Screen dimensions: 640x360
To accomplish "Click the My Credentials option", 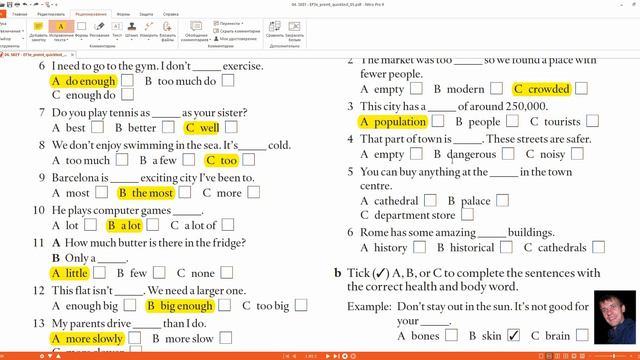I will [235, 39].
